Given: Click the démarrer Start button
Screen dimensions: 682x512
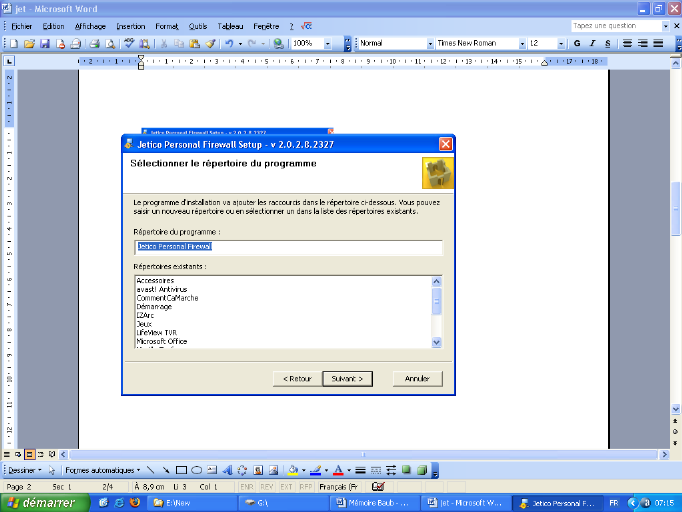Looking at the screenshot, I should 45,503.
